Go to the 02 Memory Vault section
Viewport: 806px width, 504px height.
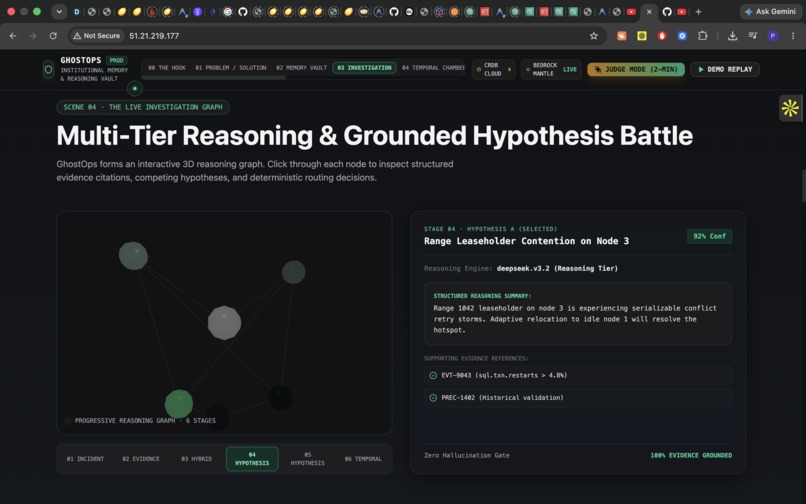[x=301, y=68]
